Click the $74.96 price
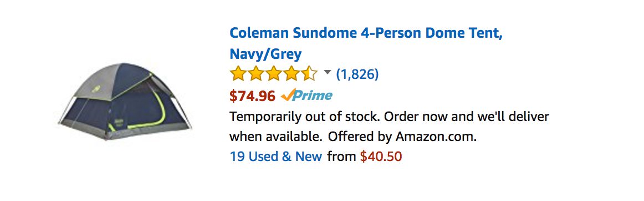 [x=252, y=96]
